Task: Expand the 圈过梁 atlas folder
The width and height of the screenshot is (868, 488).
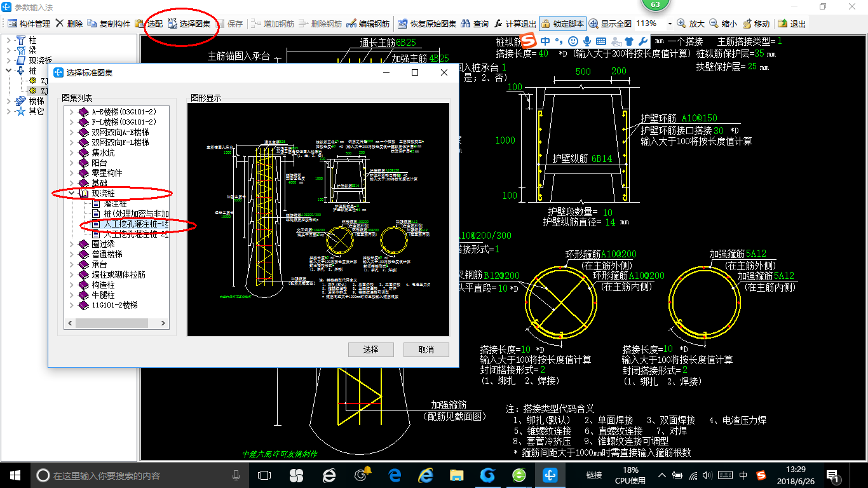Action: pyautogui.click(x=72, y=244)
